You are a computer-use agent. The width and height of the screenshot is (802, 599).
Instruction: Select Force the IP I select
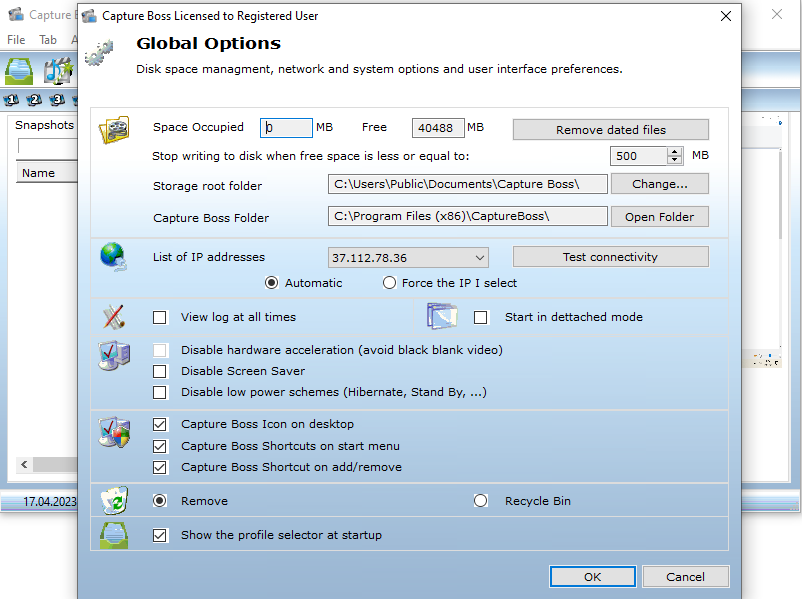389,283
